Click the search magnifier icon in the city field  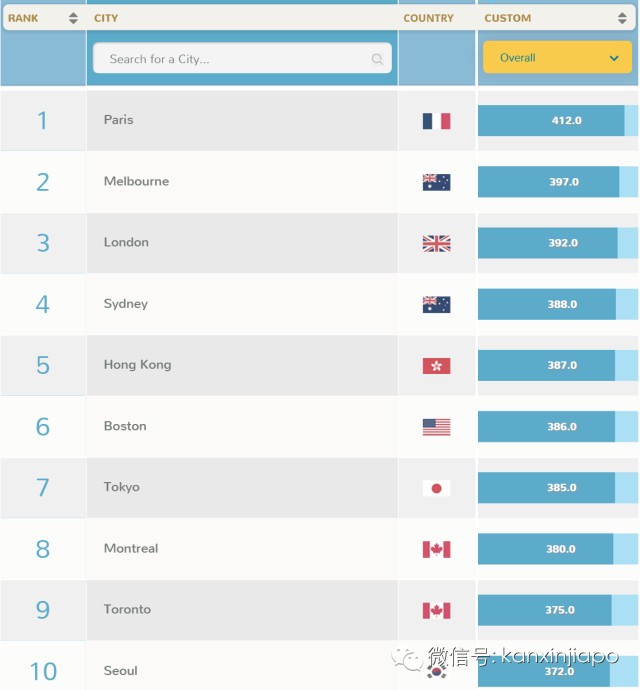tap(377, 59)
